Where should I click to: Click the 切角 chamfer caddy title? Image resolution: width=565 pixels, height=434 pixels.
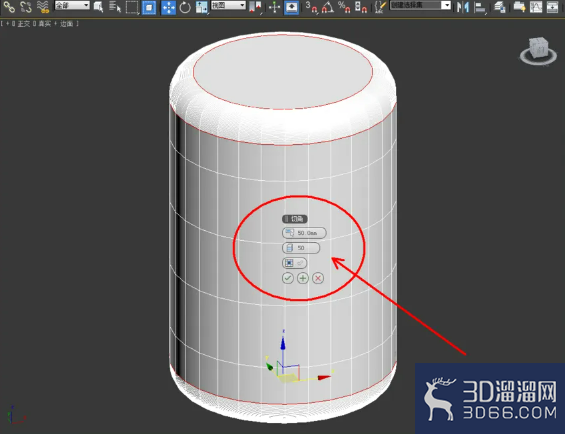click(x=295, y=219)
